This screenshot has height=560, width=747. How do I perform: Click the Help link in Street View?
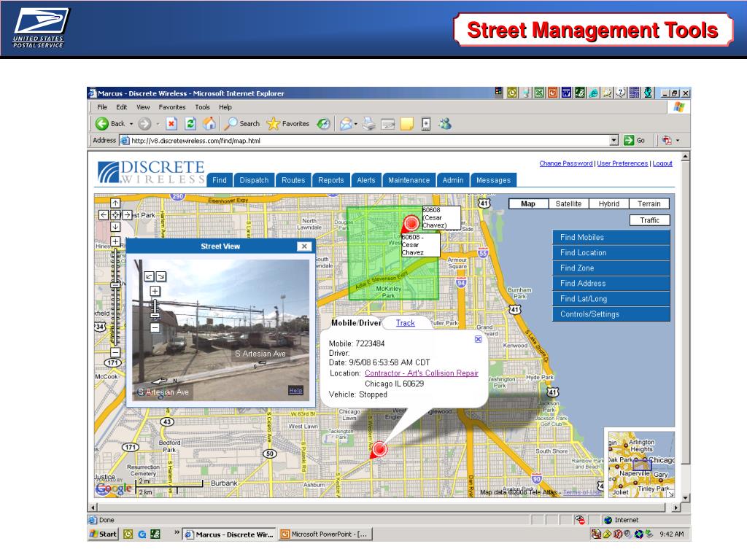[x=295, y=391]
